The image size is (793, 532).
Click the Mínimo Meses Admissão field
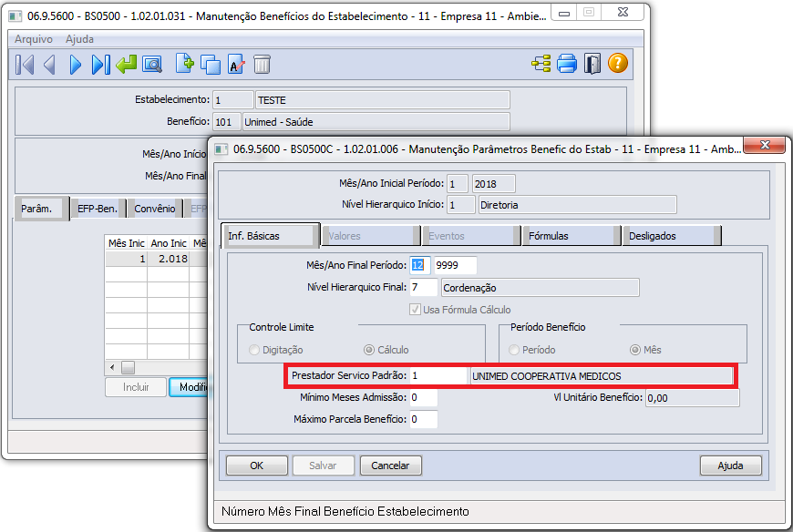click(423, 397)
